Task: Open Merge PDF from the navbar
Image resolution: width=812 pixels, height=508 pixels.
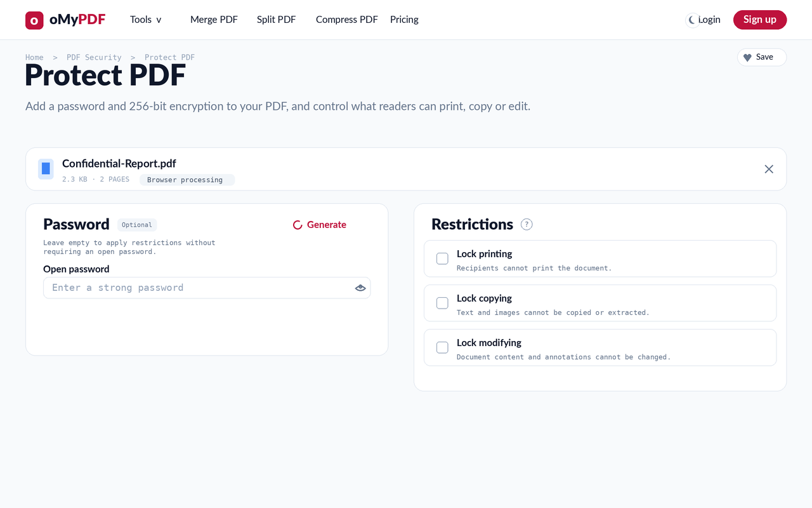Action: 214,20
